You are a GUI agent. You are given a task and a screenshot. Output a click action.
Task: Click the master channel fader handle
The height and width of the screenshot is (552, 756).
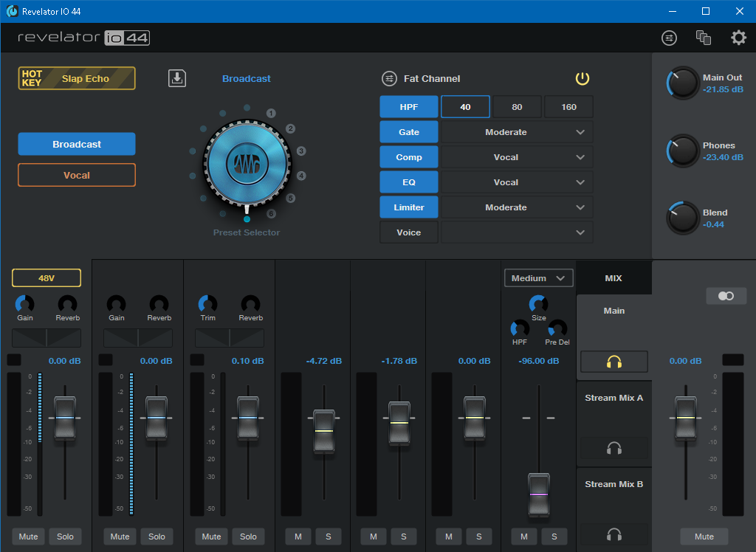[686, 418]
